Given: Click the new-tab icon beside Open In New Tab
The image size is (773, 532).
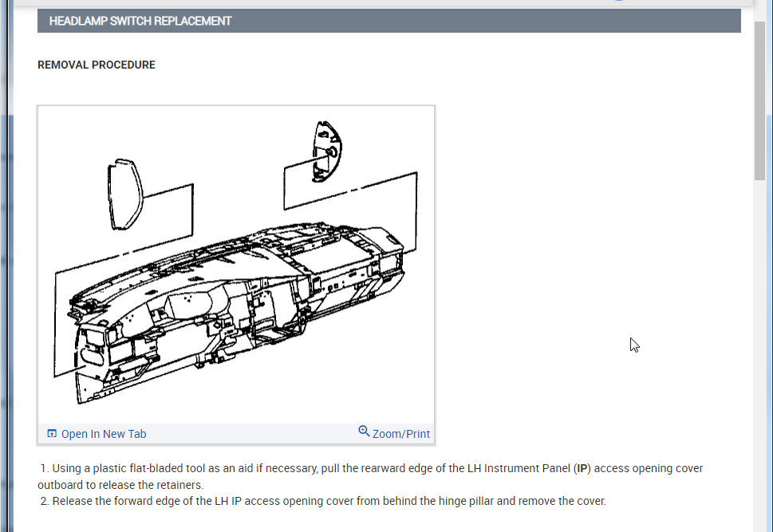Looking at the screenshot, I should 52,433.
